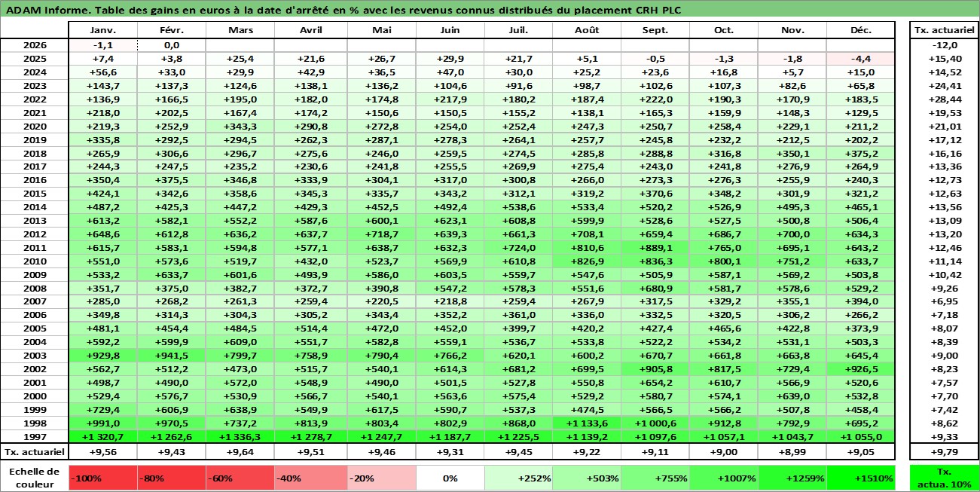Screen dimensions: 980x492
Task: Select the +1 000,6 value for Sept. 1998
Action: 655,423
